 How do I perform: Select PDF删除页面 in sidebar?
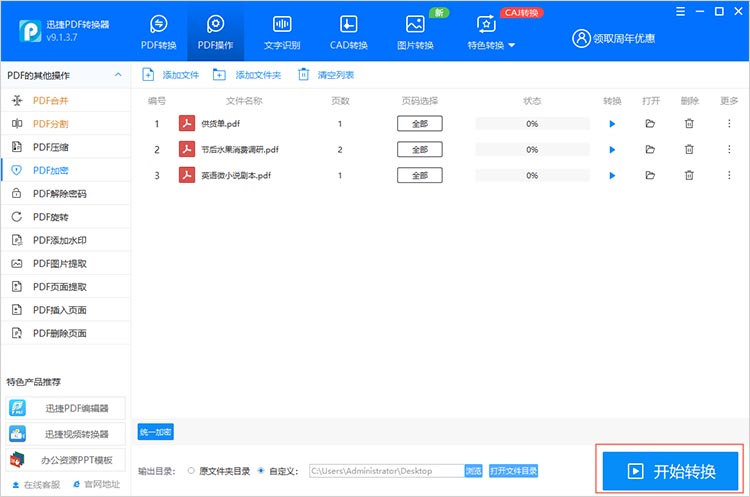pyautogui.click(x=66, y=333)
